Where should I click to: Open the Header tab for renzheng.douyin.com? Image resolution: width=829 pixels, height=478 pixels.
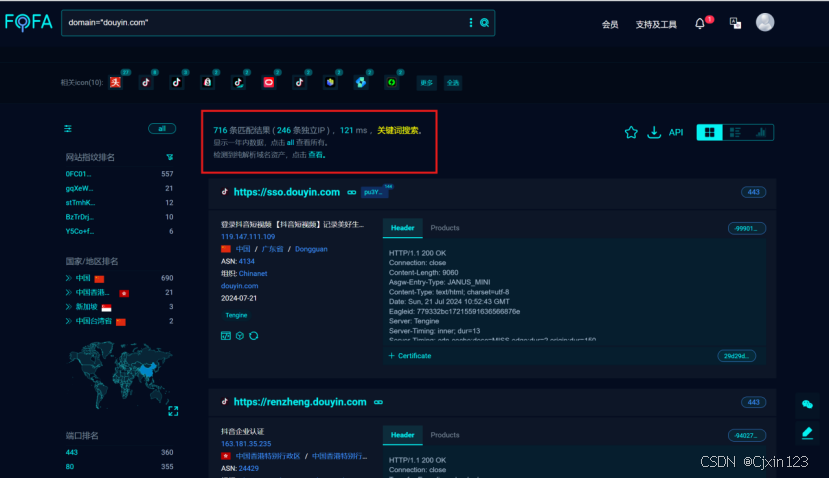tap(402, 435)
